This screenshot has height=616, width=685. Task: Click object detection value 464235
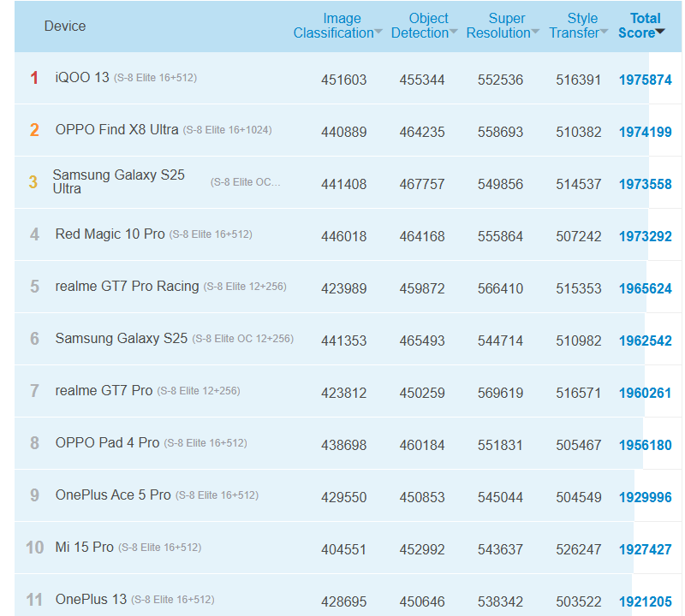click(422, 132)
